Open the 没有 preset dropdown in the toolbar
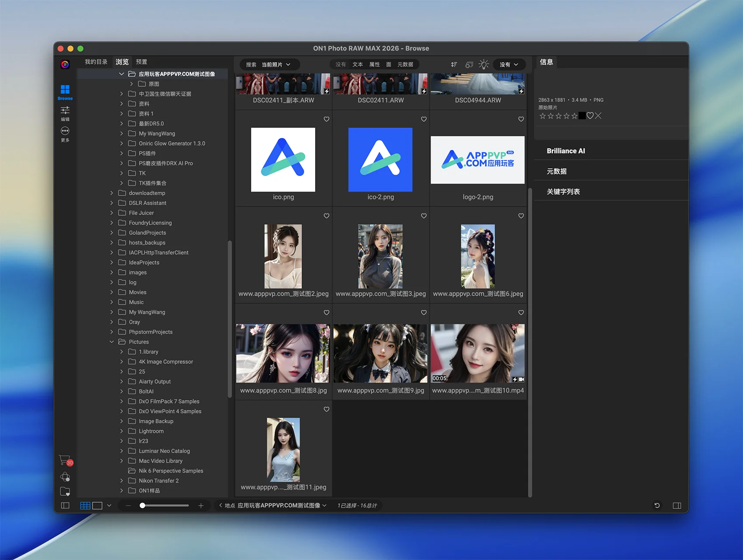Image resolution: width=743 pixels, height=560 pixels. click(509, 65)
